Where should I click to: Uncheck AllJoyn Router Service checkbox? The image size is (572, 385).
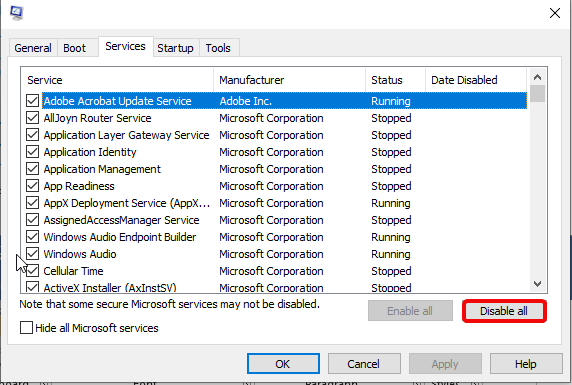pyautogui.click(x=32, y=118)
